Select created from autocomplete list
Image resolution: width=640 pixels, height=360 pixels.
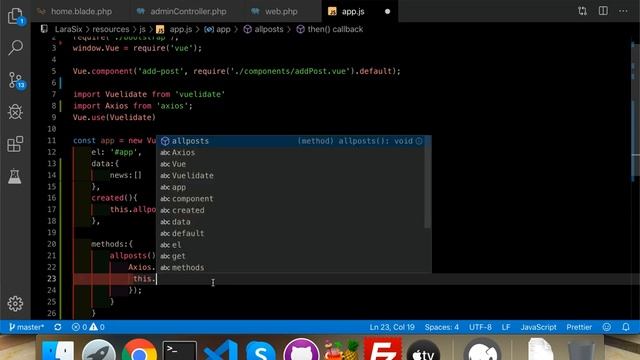[291, 210]
